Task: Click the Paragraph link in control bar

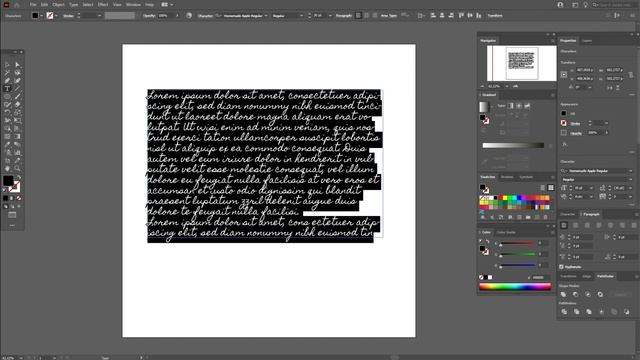Action: click(344, 16)
